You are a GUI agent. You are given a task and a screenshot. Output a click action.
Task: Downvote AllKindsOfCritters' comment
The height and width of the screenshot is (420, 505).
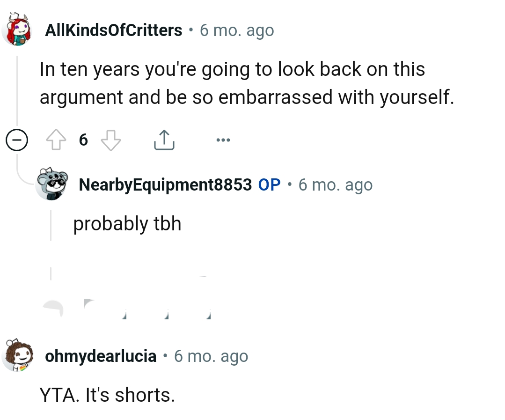click(110, 140)
